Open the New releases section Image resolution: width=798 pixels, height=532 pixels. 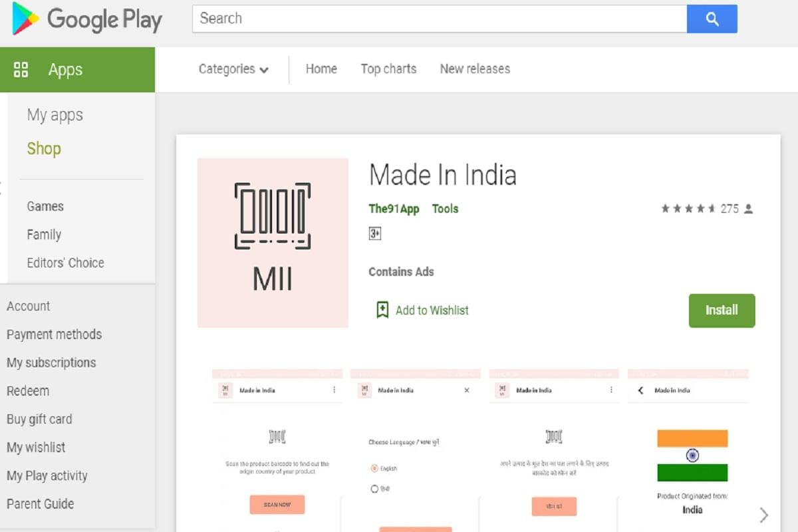tap(474, 68)
